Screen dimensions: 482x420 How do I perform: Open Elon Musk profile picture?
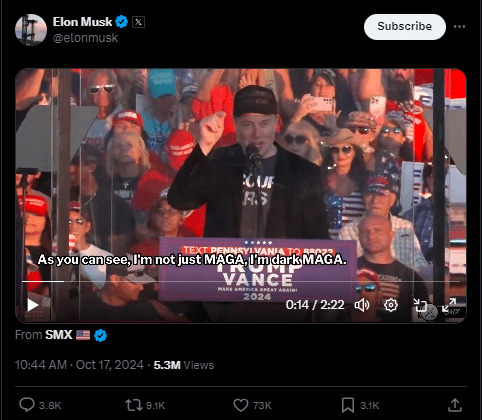point(31,30)
